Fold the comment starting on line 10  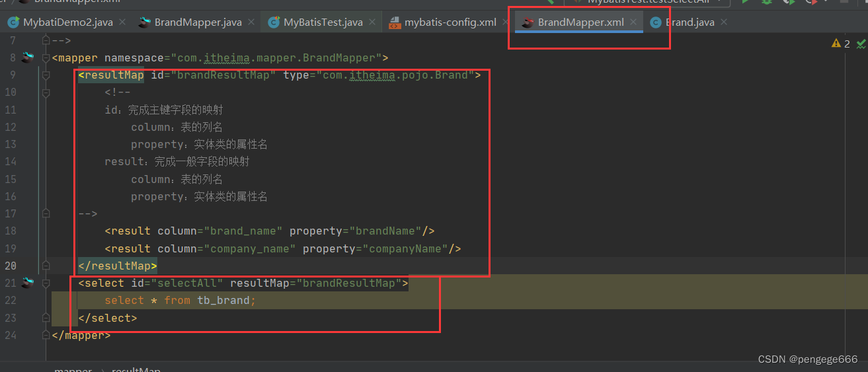coord(46,93)
